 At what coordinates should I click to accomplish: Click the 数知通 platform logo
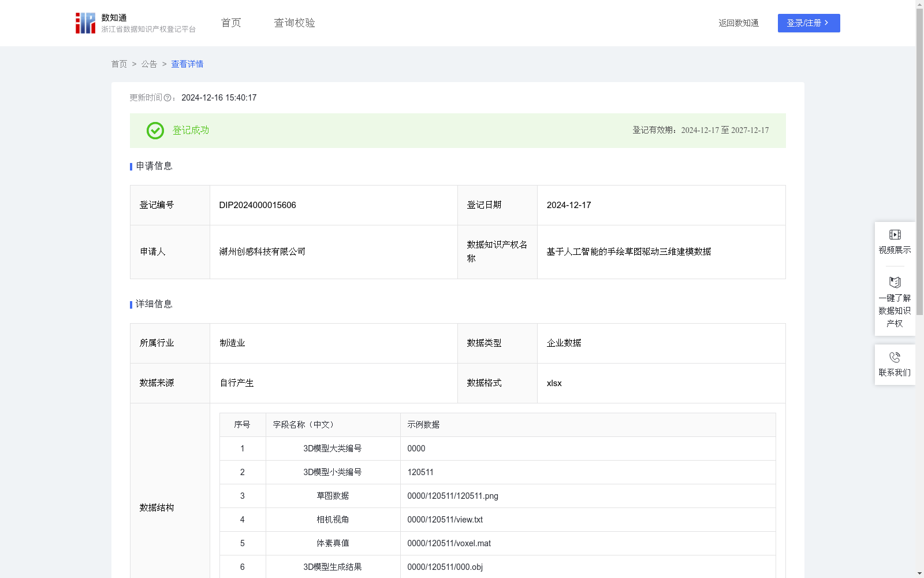coord(135,23)
